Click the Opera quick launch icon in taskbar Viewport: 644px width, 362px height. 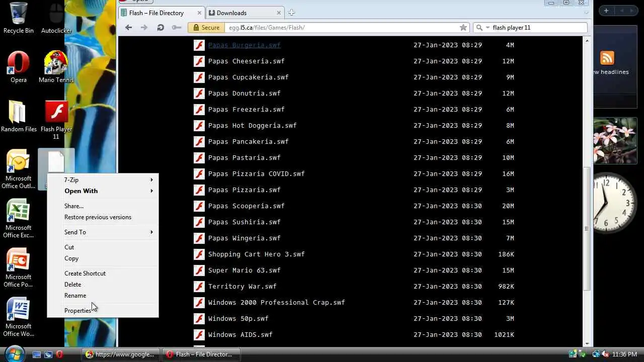tap(59, 354)
